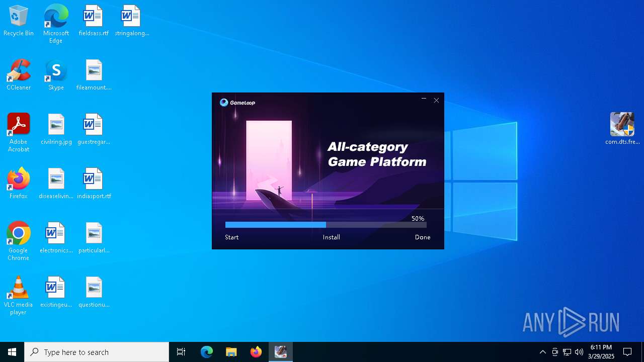Open network status tray icon

coord(567,352)
